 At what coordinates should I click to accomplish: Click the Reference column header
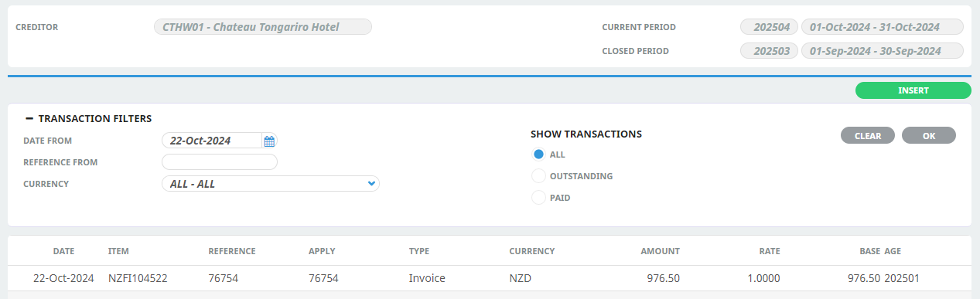click(232, 251)
